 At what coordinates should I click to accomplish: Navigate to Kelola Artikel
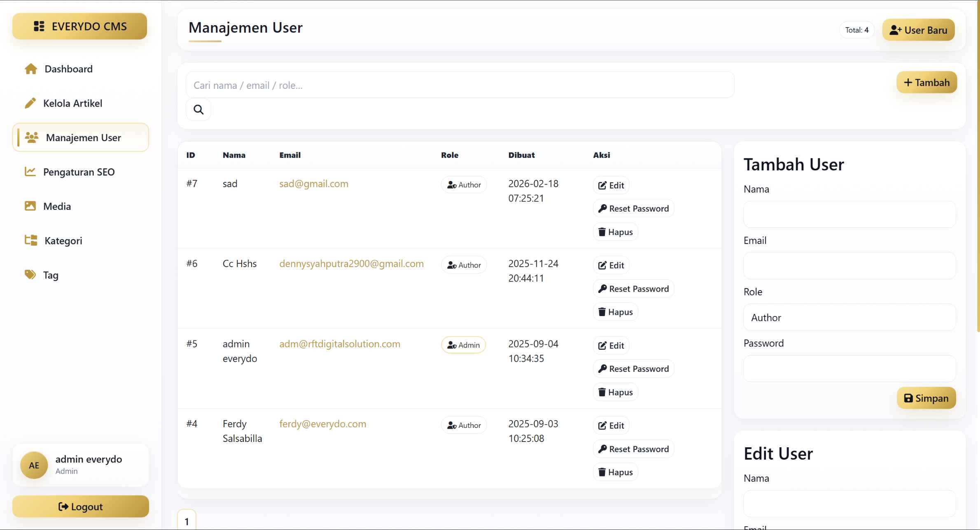pos(81,103)
